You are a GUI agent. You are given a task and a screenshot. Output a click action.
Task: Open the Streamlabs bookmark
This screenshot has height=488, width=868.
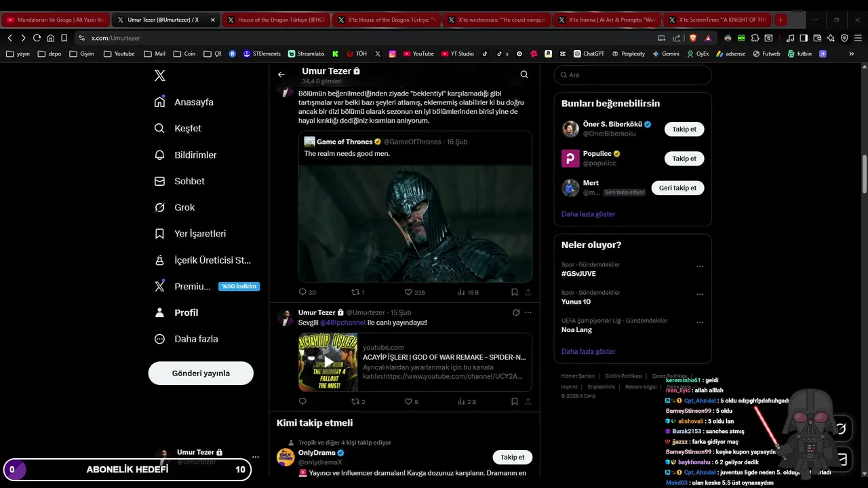coord(306,54)
